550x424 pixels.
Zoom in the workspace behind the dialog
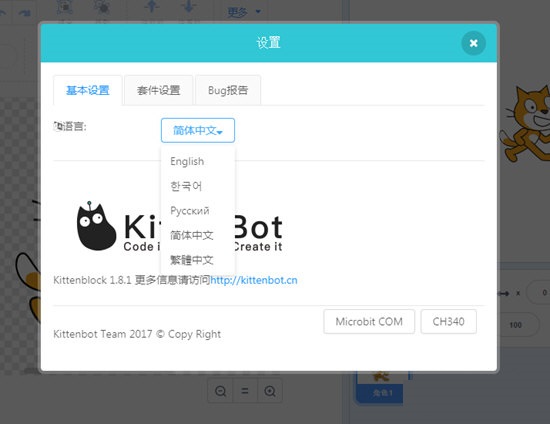click(270, 391)
